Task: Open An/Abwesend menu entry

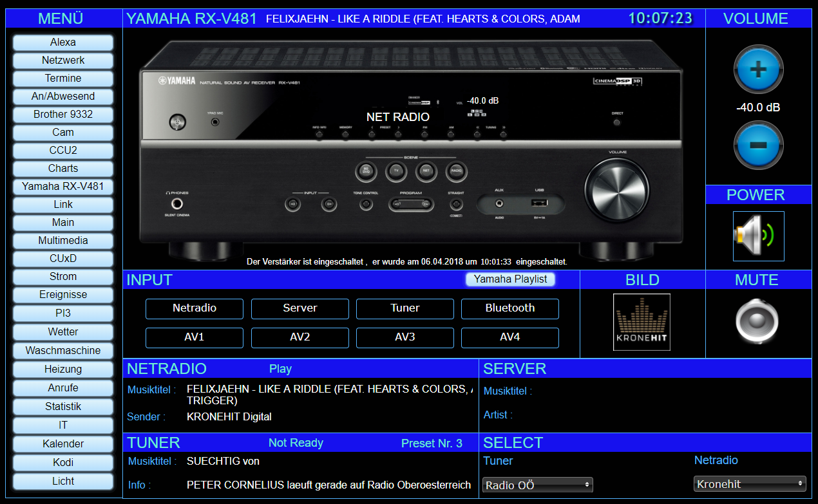Action: click(63, 97)
